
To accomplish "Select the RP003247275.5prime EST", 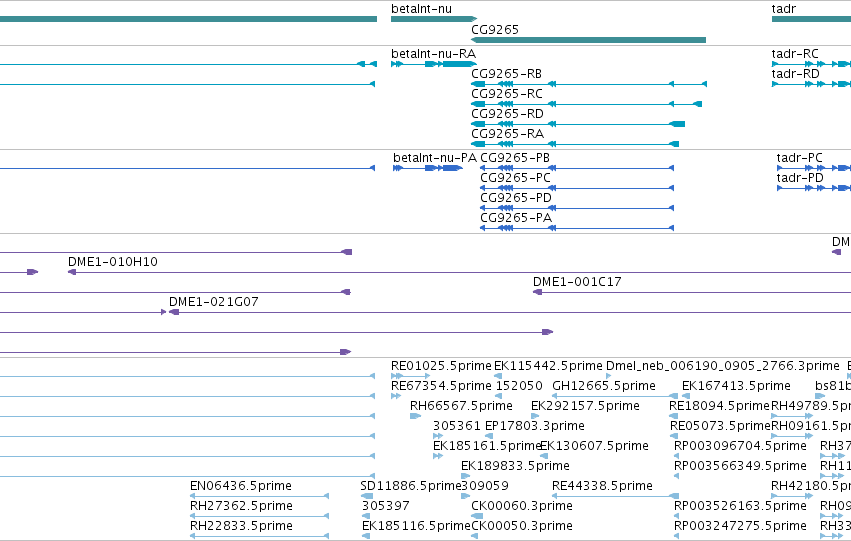I will tap(676, 536).
